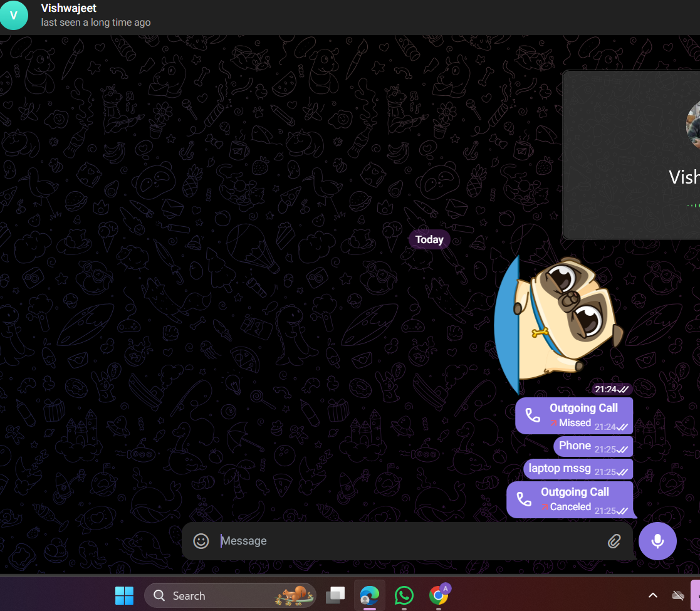Click the call overlay window showing 'Vish'
The width and height of the screenshot is (700, 611).
(x=631, y=155)
